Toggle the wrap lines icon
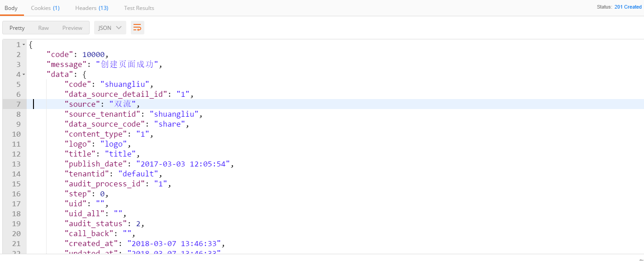The width and height of the screenshot is (644, 261). point(138,28)
